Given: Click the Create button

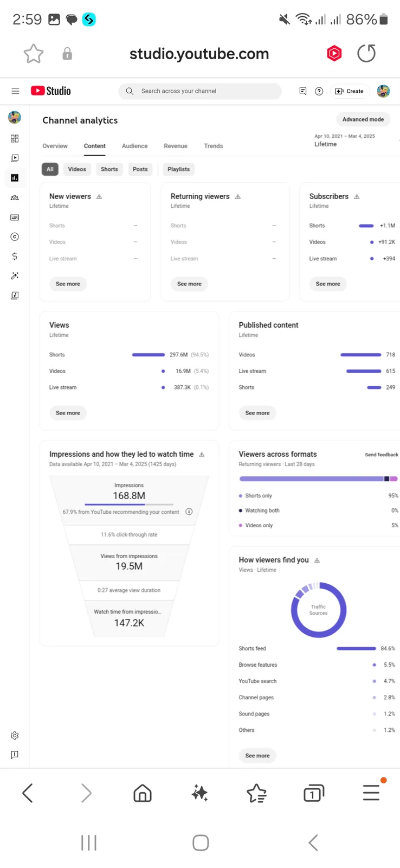Looking at the screenshot, I should pos(350,91).
